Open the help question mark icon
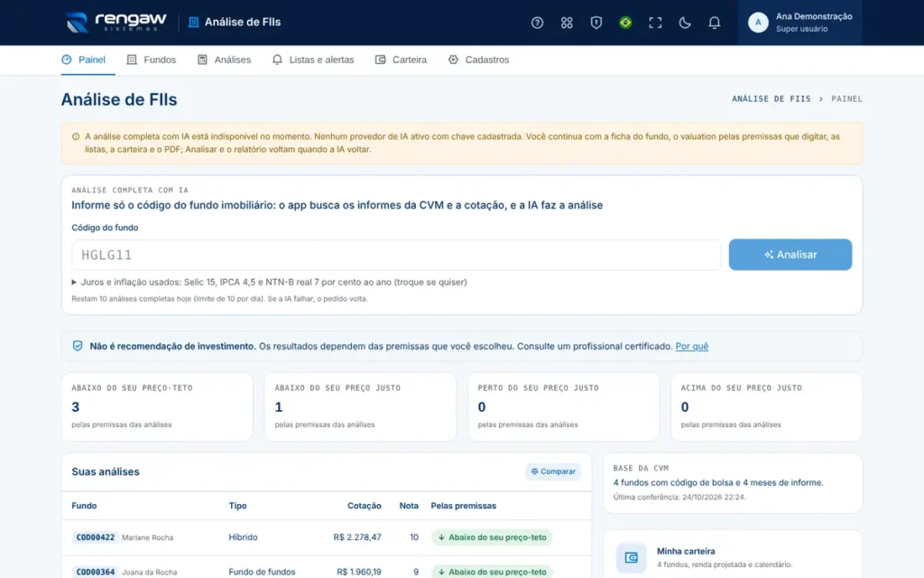The image size is (924, 578). pos(537,23)
